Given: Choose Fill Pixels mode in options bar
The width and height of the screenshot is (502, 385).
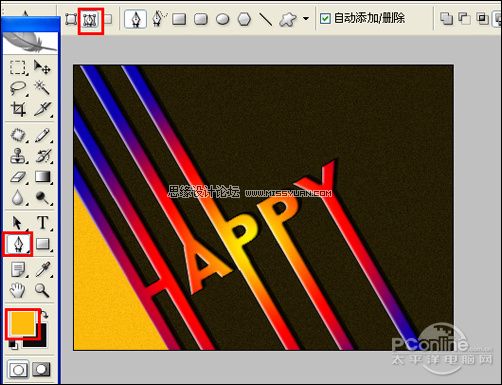Looking at the screenshot, I should point(108,19).
